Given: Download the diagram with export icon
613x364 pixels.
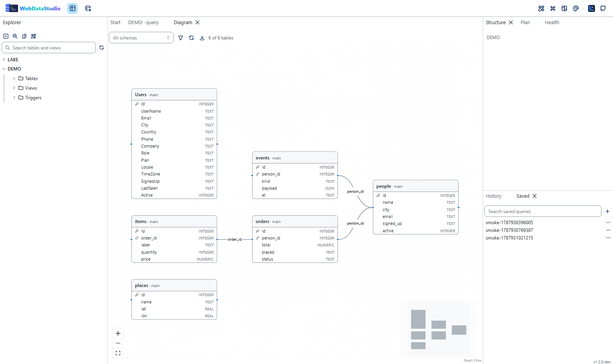Looking at the screenshot, I should 202,38.
